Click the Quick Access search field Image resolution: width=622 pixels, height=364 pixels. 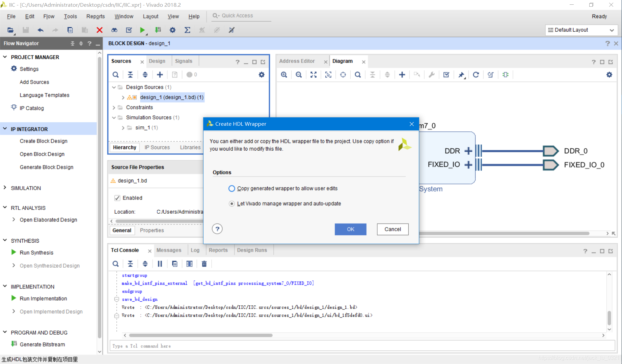coord(241,16)
